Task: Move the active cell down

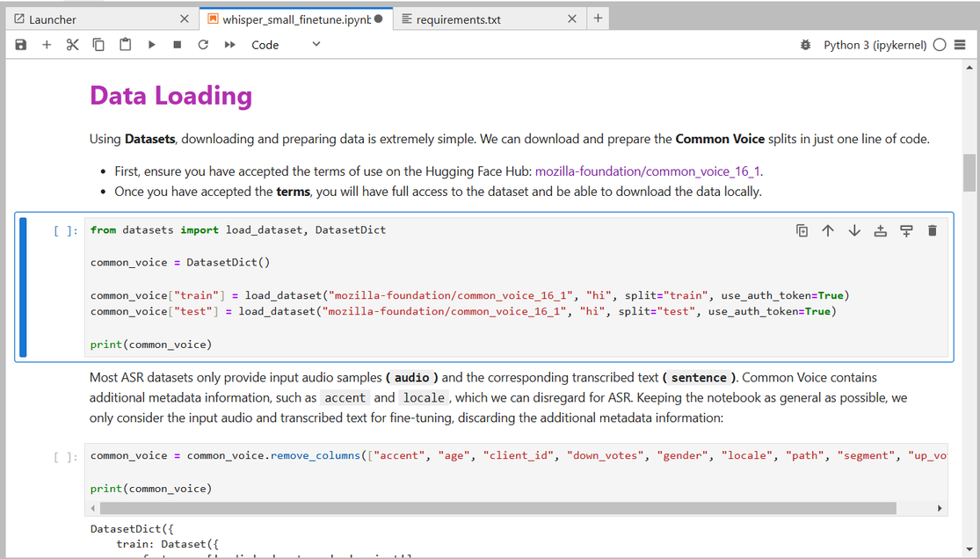Action: coord(854,231)
